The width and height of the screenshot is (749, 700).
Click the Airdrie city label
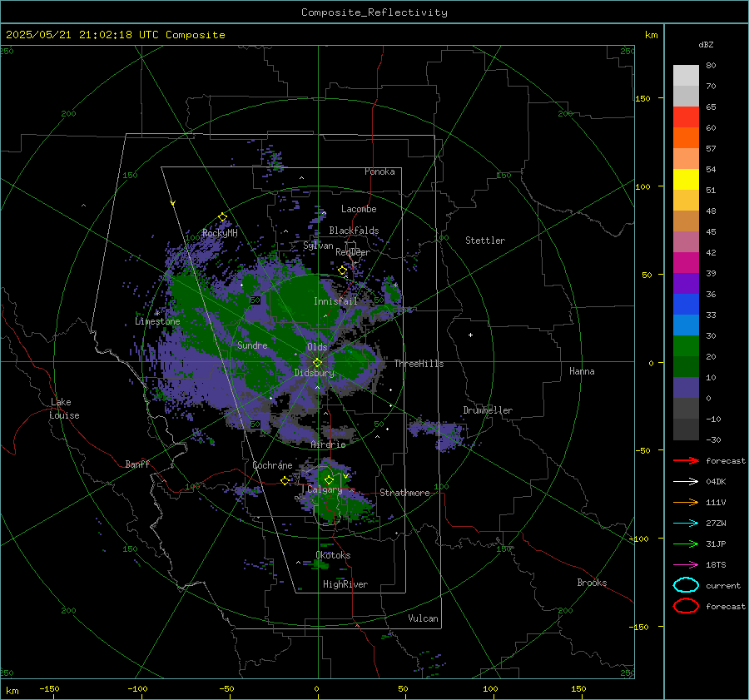click(x=328, y=444)
